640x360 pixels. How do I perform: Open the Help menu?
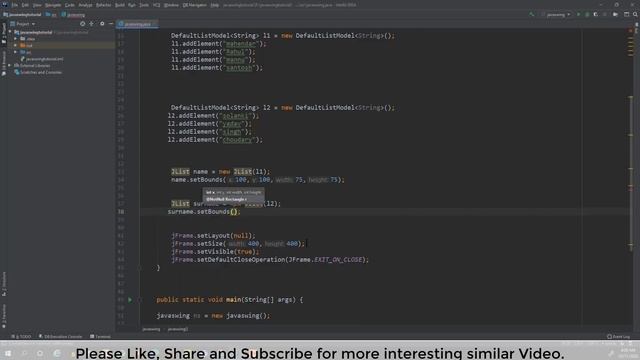[215, 5]
